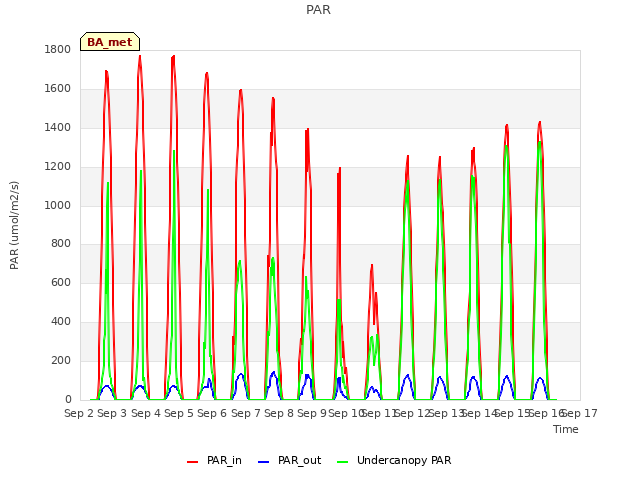The width and height of the screenshot is (640, 480).
Task: Toggle the Undercanopy PAR legend entry
Action: point(394,460)
